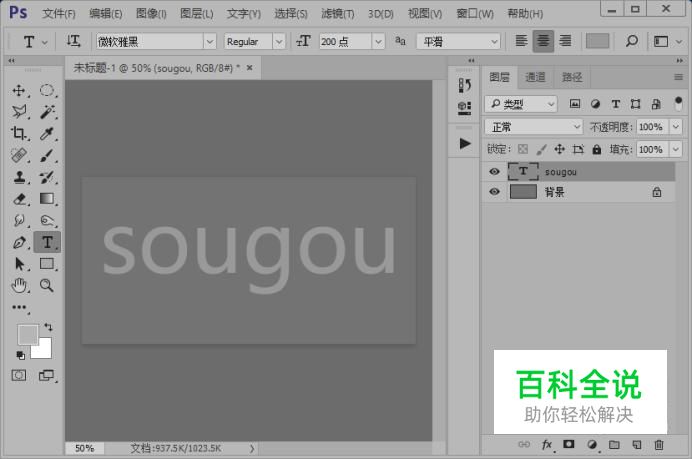
Task: Select the Horizontal Type tool
Action: [47, 242]
